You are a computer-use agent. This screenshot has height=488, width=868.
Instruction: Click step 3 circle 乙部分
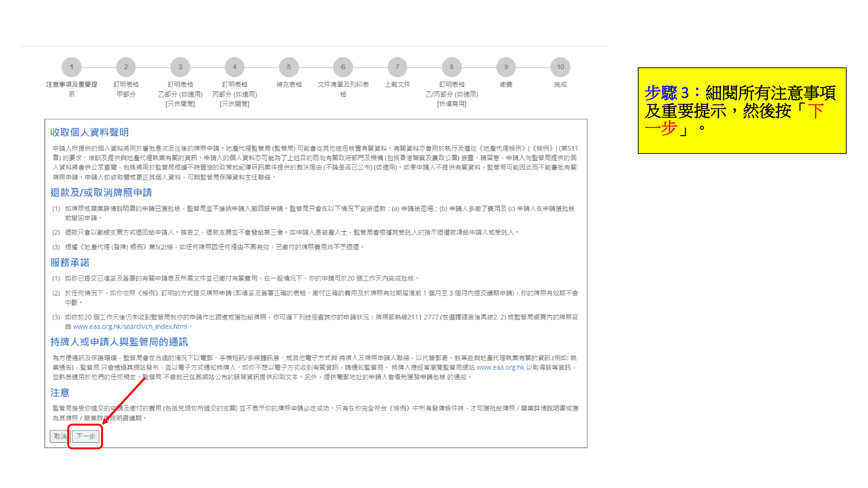pos(180,67)
